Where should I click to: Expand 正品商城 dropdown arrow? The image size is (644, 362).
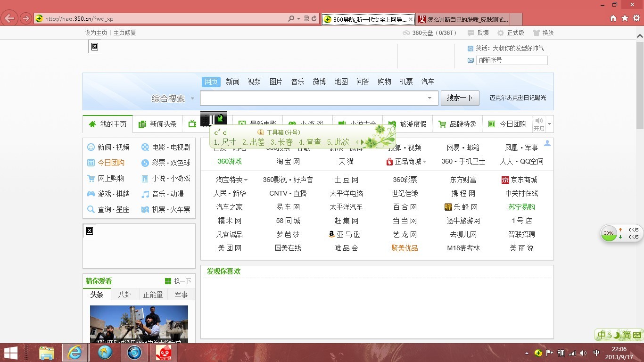pyautogui.click(x=424, y=162)
